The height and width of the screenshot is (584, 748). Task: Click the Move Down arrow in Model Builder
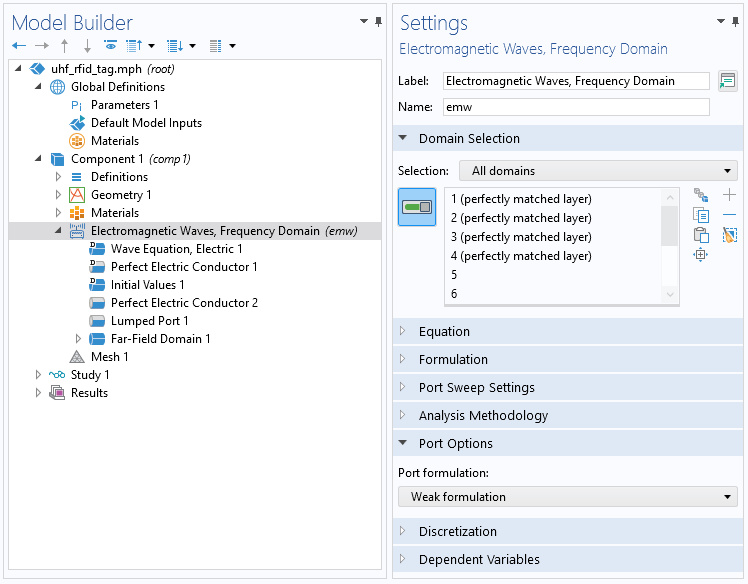point(87,46)
